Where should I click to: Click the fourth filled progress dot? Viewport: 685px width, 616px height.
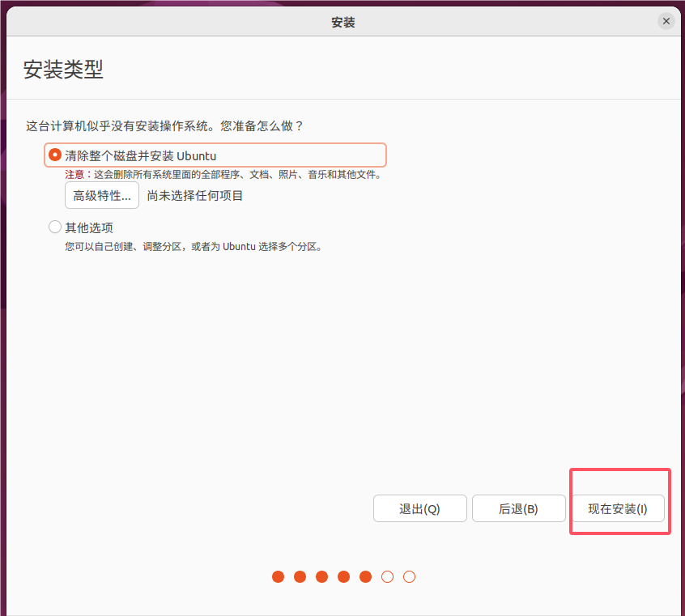click(x=343, y=577)
